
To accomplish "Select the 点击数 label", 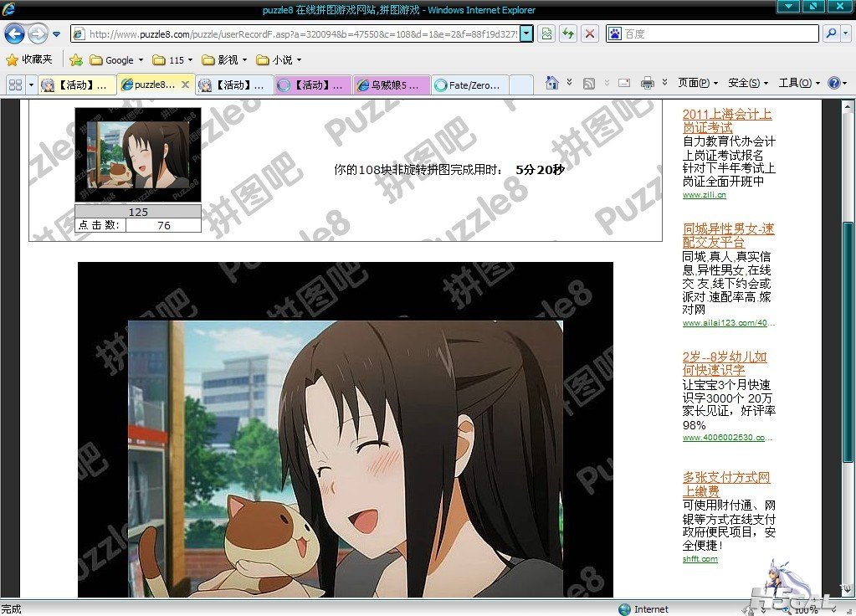I will point(100,225).
